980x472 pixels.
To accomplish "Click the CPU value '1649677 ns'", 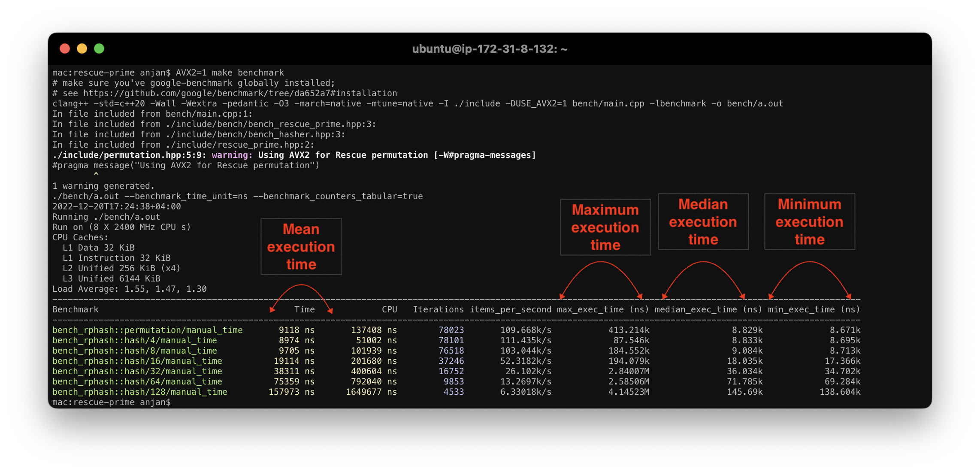I will [x=372, y=392].
